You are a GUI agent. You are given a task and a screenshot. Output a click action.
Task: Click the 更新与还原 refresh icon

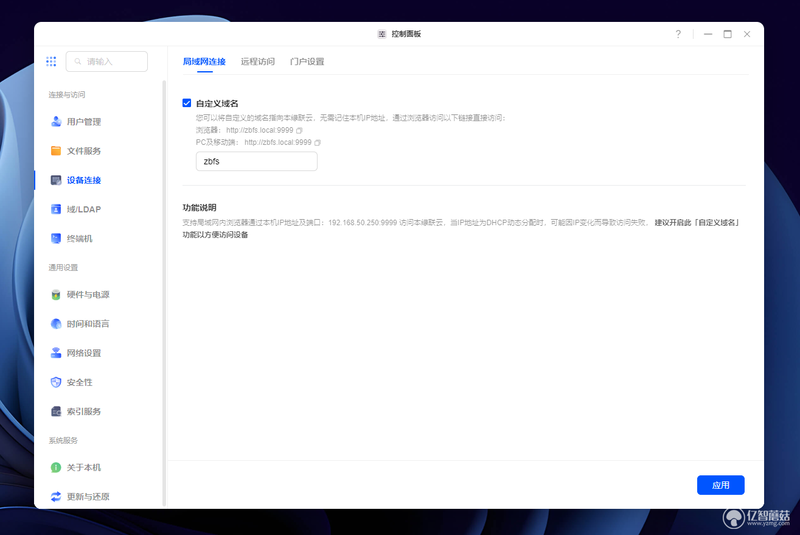pos(56,496)
